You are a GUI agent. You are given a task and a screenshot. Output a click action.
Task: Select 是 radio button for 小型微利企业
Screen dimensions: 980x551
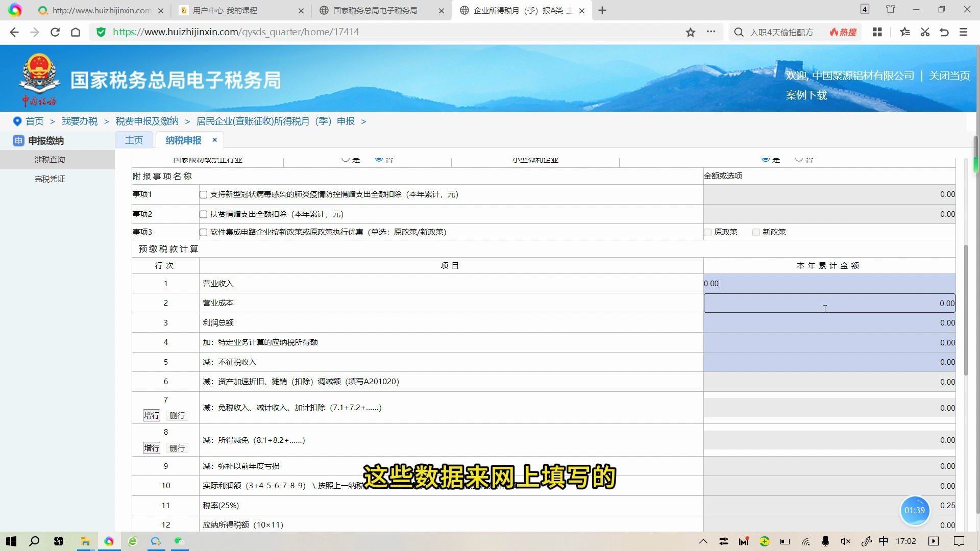pyautogui.click(x=766, y=159)
